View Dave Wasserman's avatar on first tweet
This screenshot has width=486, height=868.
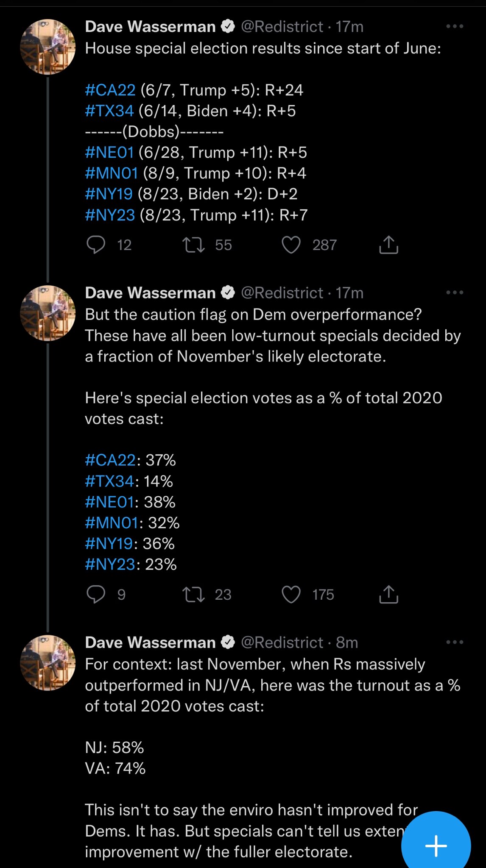[x=48, y=47]
